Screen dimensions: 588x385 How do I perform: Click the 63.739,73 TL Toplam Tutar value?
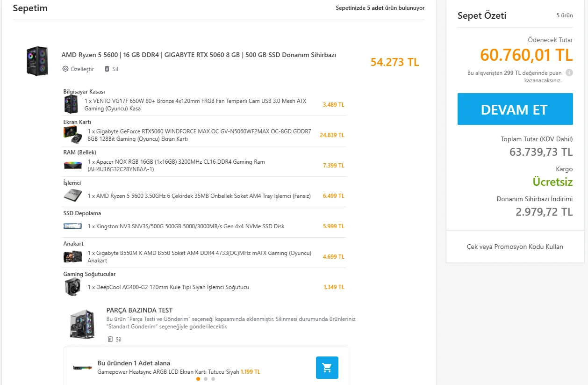click(x=541, y=152)
